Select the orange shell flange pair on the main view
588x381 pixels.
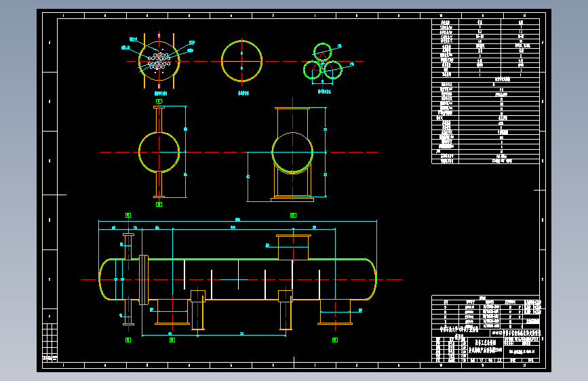click(144, 280)
